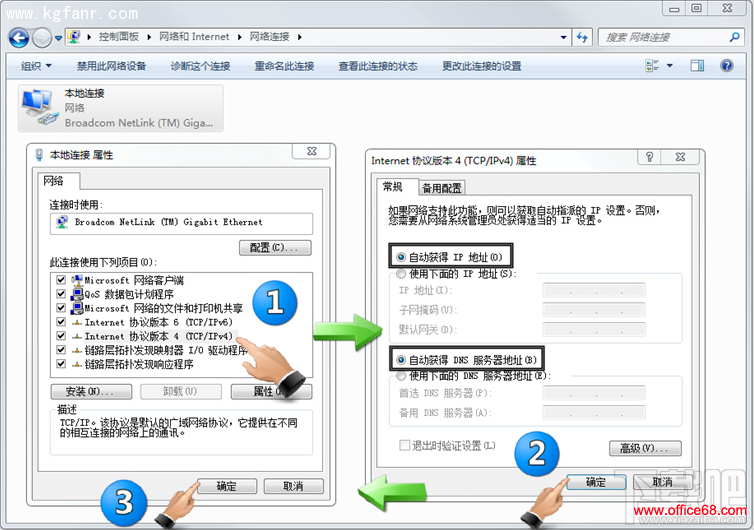Toggle 链路层拓扑发现映射器 I/O 驱动程序 checkbox
This screenshot has height=530, width=754.
(61, 350)
